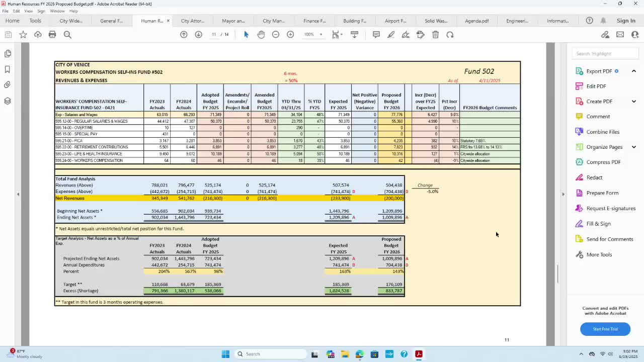This screenshot has width=644, height=362.
Task: Activate the hand pan tool
Action: pos(261,34)
